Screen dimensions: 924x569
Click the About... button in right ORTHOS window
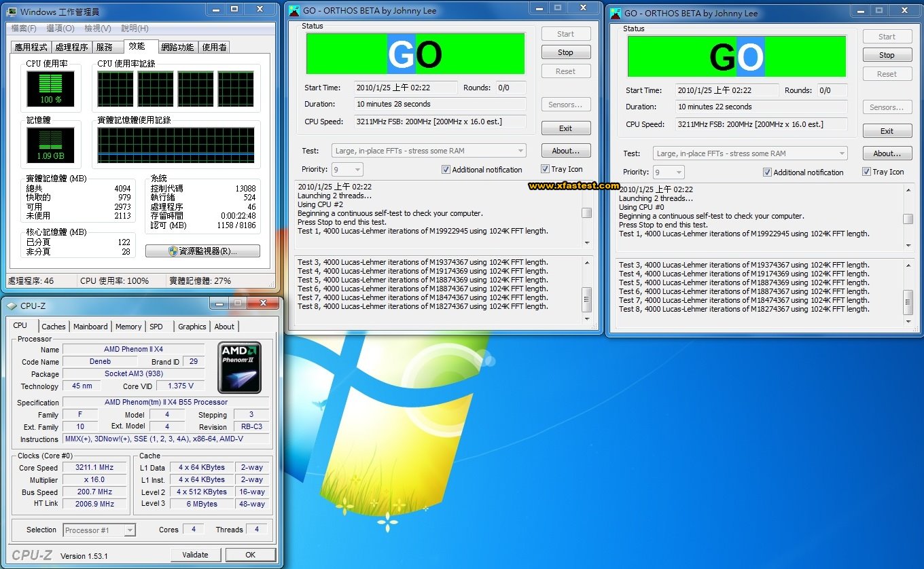(887, 153)
